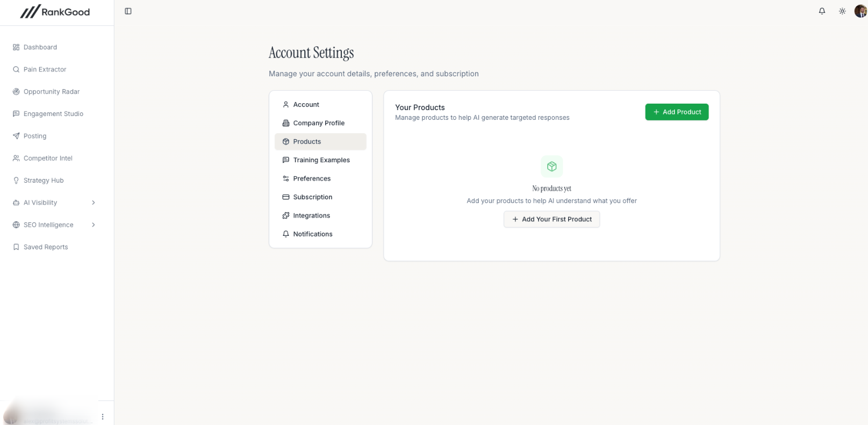Toggle the light/dark theme sun icon

point(842,11)
